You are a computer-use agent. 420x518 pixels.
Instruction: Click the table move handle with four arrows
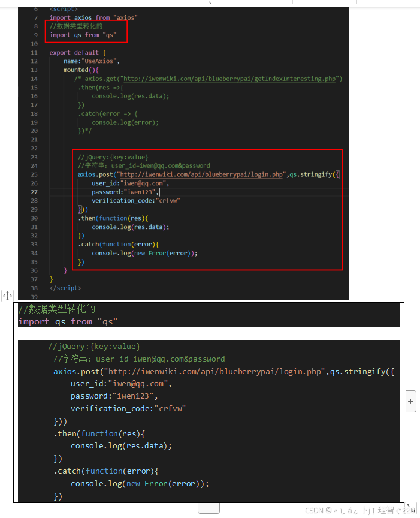click(7, 296)
